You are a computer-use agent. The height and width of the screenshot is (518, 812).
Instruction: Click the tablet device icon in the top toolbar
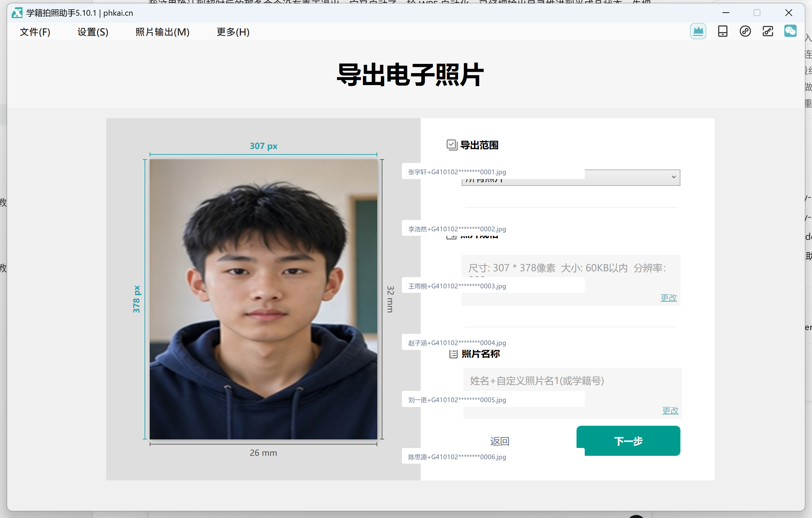[722, 31]
